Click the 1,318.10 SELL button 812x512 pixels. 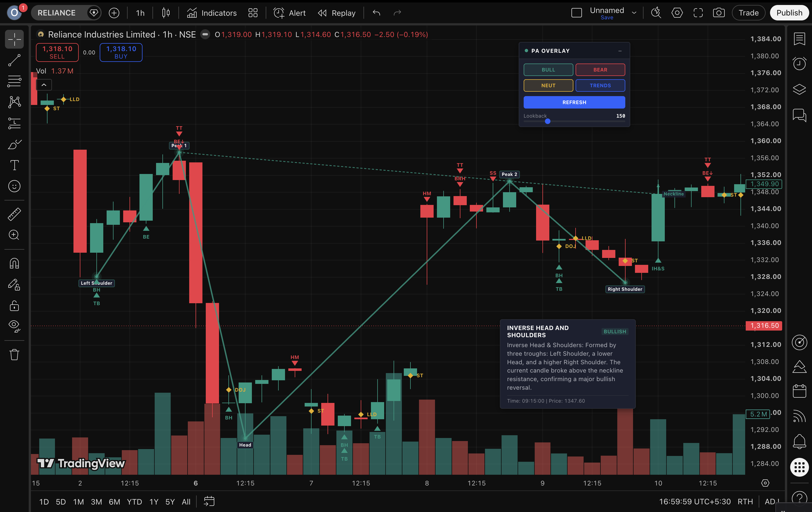(x=57, y=52)
